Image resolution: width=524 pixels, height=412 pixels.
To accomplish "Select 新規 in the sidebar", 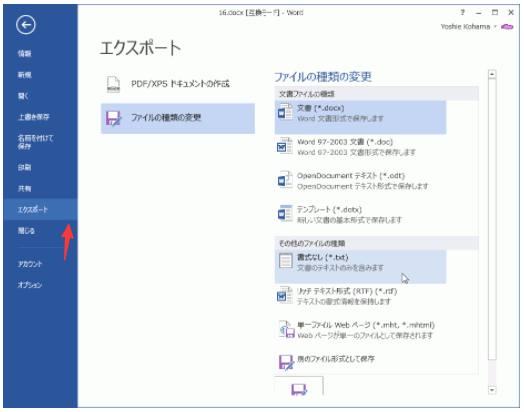I will (x=24, y=75).
